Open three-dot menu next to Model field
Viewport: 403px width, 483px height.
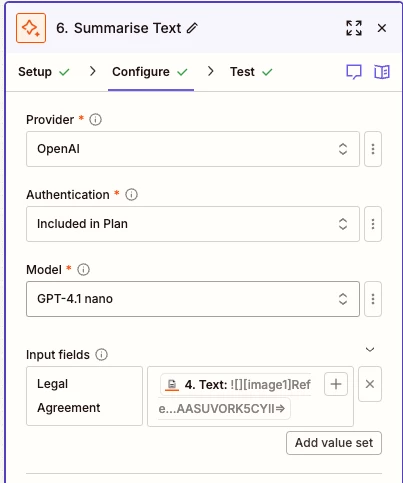point(373,299)
